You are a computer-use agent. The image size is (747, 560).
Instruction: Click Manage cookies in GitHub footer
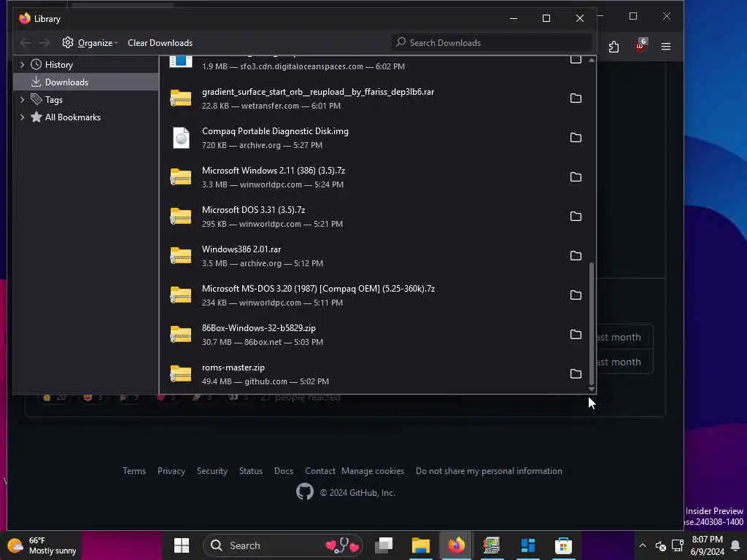tap(373, 471)
